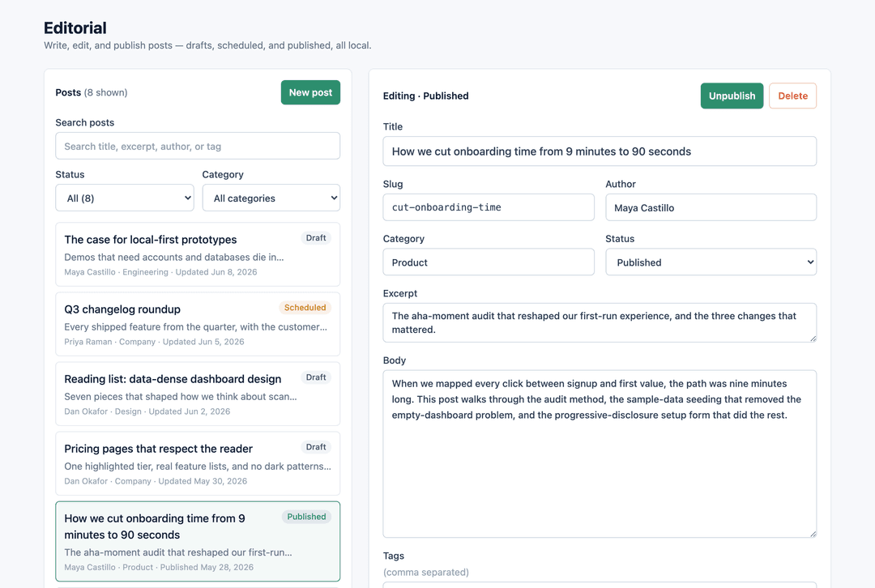Click into the Excerpt textarea

pyautogui.click(x=600, y=322)
